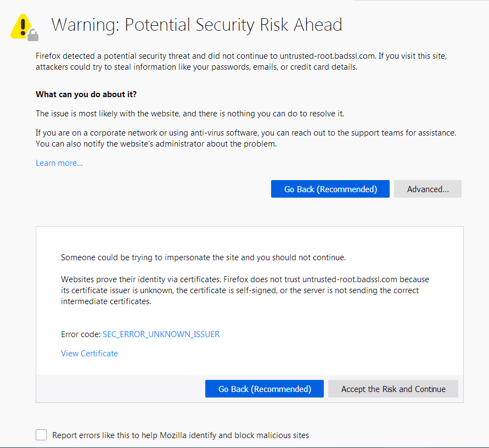Select the Error code label text

(80, 334)
